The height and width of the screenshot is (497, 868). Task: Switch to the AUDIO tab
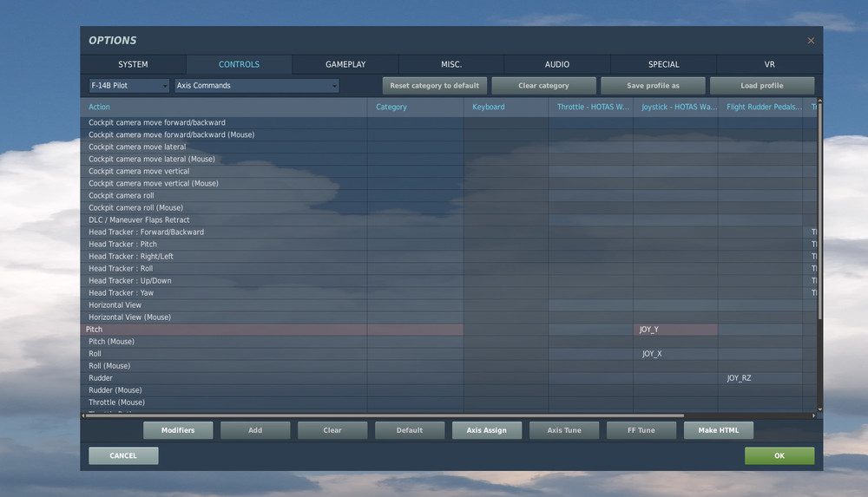pos(557,64)
